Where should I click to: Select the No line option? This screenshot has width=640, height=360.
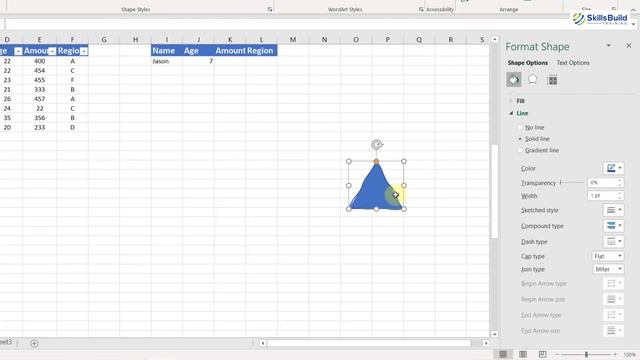pos(531,127)
